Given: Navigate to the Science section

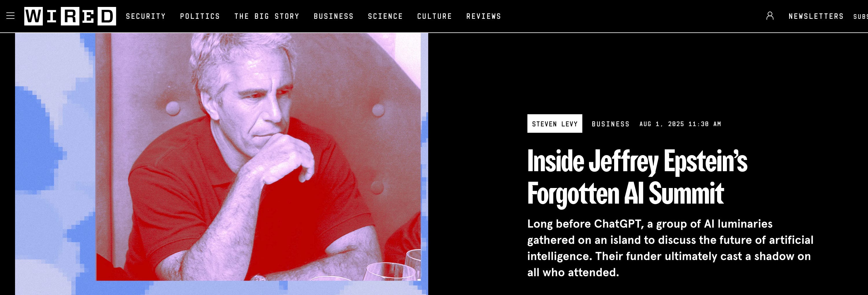Looking at the screenshot, I should coord(385,16).
